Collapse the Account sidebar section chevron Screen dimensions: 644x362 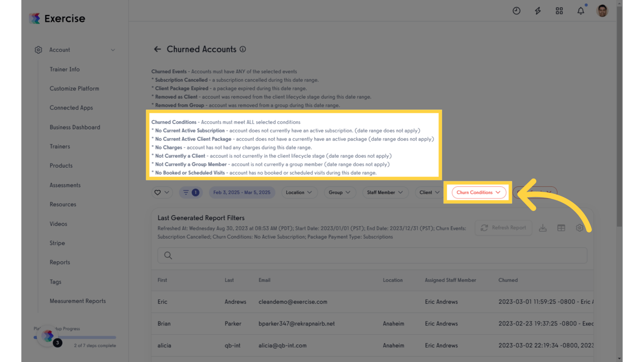tap(113, 50)
